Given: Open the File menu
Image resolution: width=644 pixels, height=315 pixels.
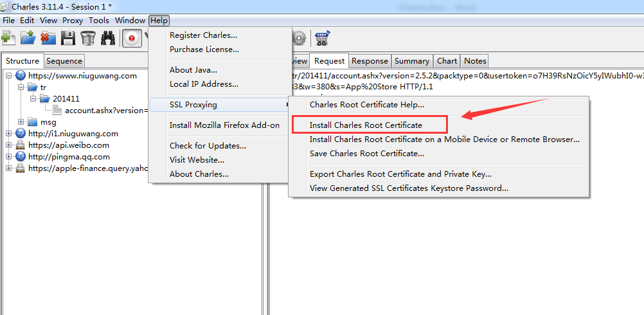Looking at the screenshot, I should click(x=8, y=20).
